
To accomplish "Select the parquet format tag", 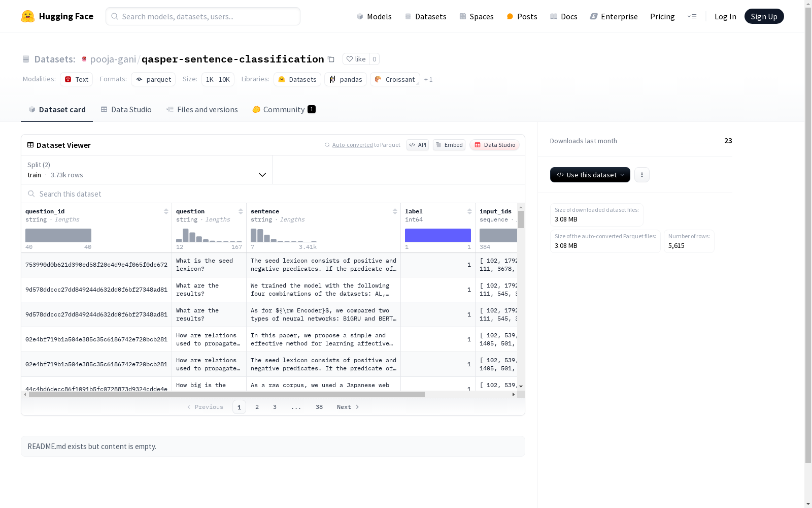I will tap(153, 79).
